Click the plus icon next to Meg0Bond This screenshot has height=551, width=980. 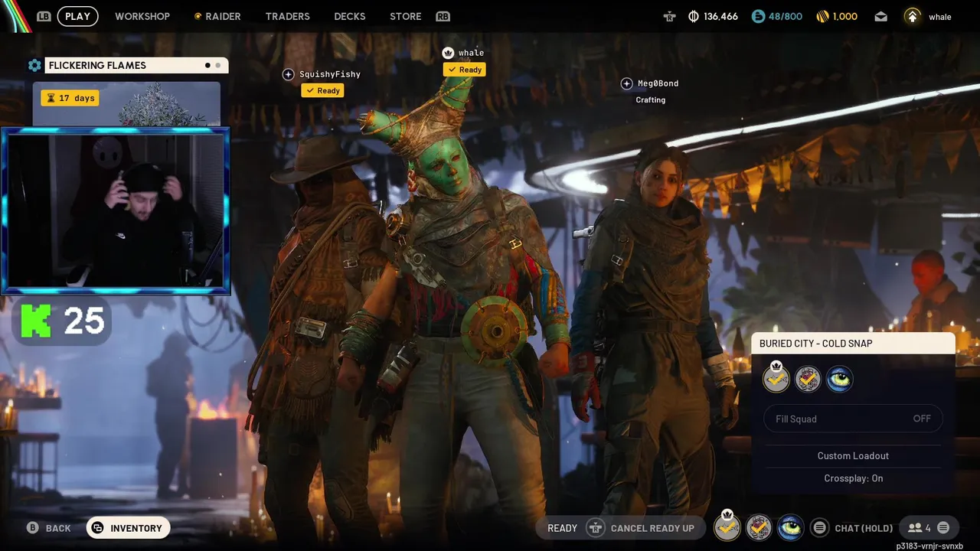(626, 83)
